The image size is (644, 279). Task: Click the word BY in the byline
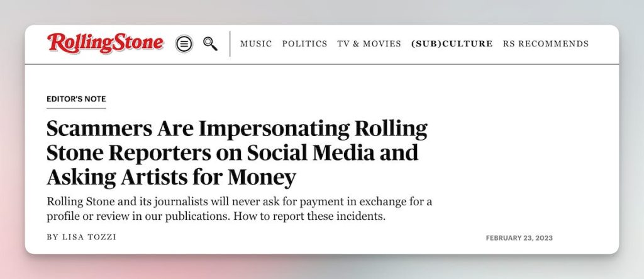(x=52, y=237)
